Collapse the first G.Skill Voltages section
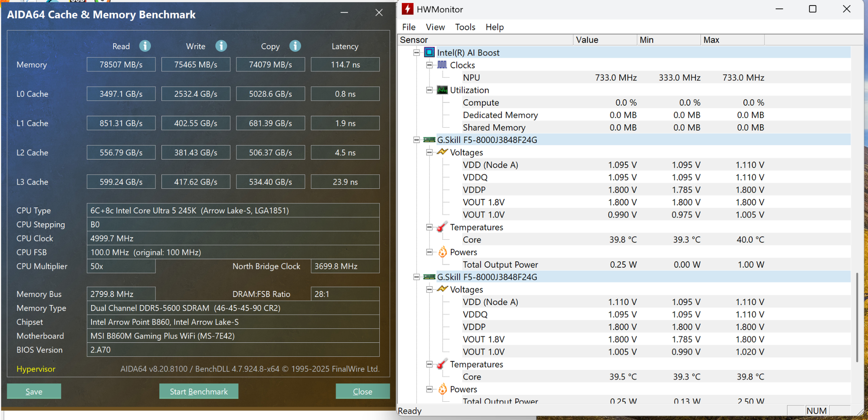 click(x=429, y=152)
